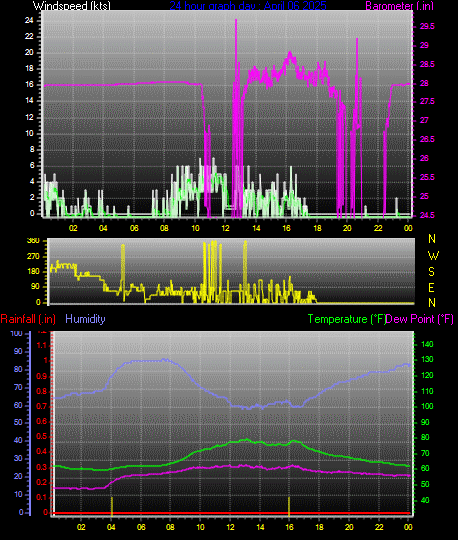Select the Rainfall (.in) legend label
This screenshot has width=458, height=540.
[x=28, y=319]
